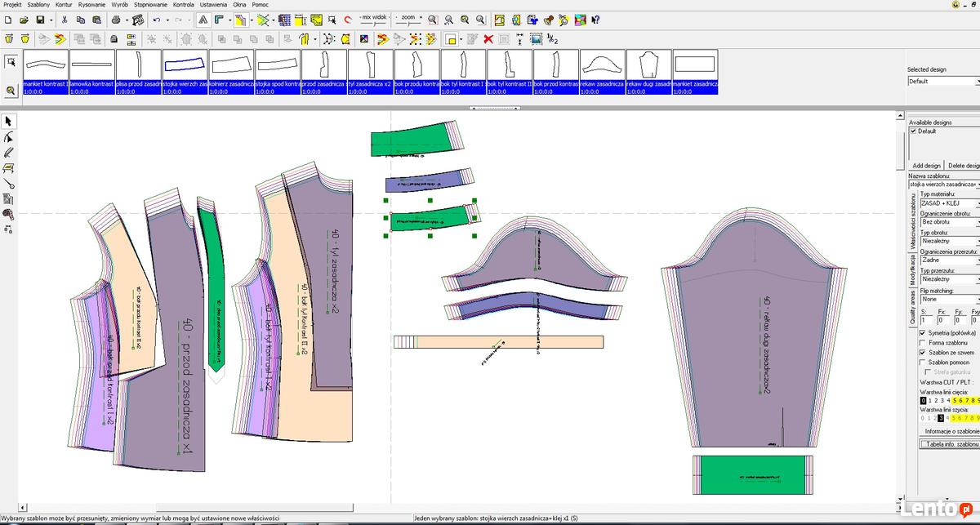
Task: Open the Nazwa szablonu dropdown
Action: (944, 185)
